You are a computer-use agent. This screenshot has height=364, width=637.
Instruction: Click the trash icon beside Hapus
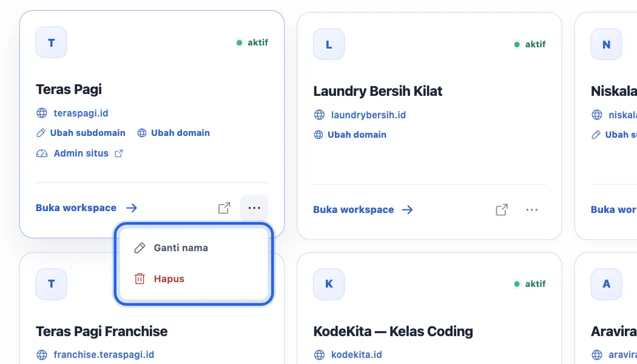140,278
